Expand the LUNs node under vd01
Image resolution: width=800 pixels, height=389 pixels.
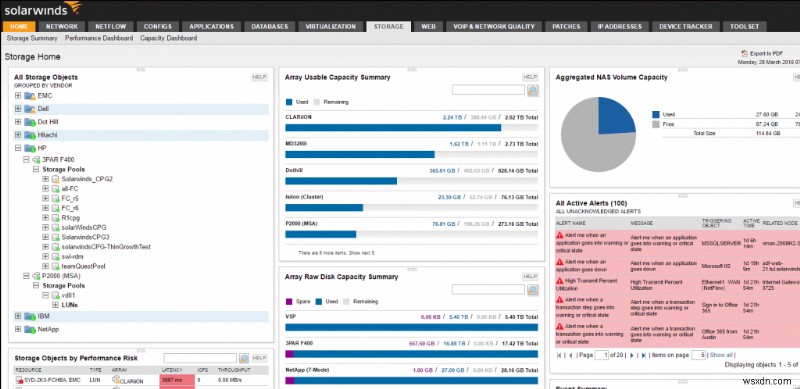click(55, 305)
